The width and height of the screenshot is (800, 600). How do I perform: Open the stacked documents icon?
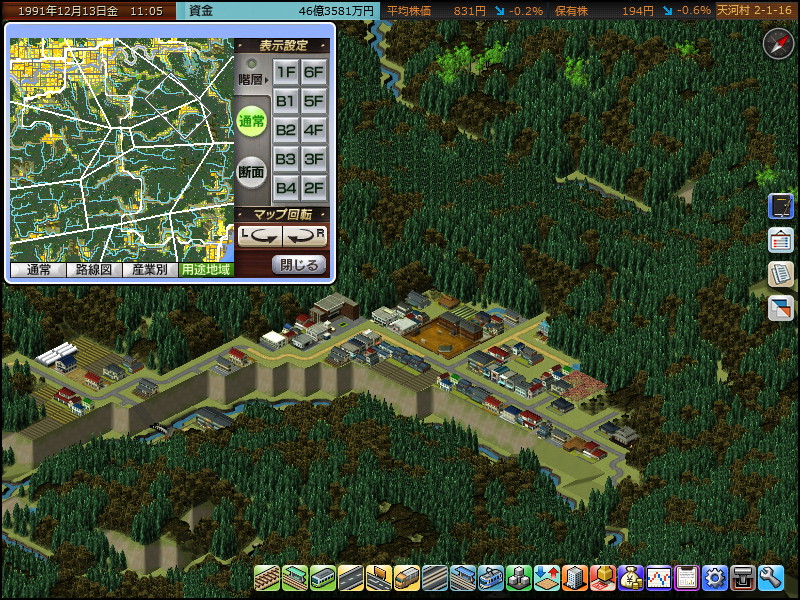point(781,274)
